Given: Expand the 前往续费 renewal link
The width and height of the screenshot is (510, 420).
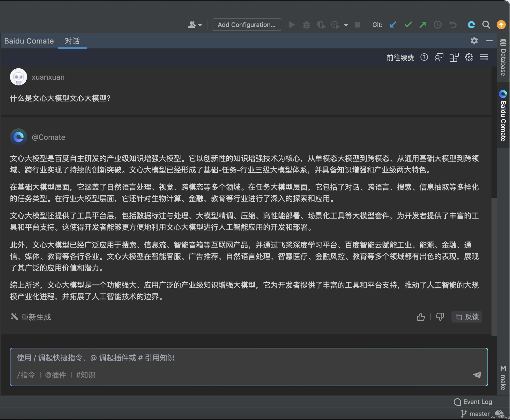Looking at the screenshot, I should pos(400,57).
